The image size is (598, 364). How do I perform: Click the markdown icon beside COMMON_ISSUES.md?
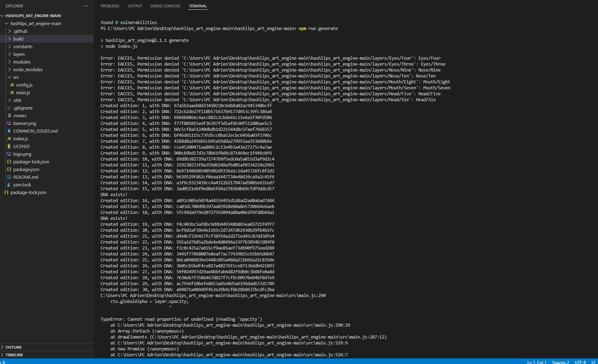pyautogui.click(x=9, y=131)
